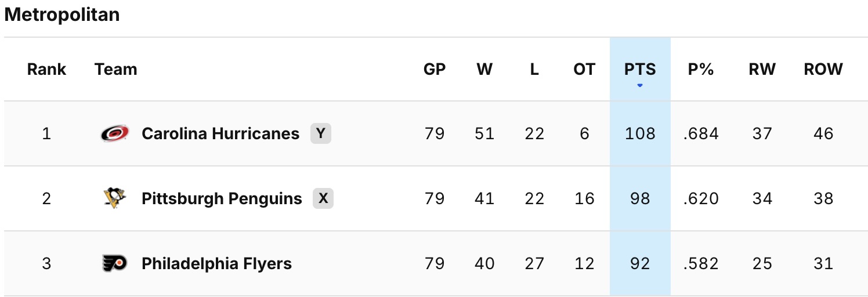Click the Metropolitan division heading

[62, 15]
